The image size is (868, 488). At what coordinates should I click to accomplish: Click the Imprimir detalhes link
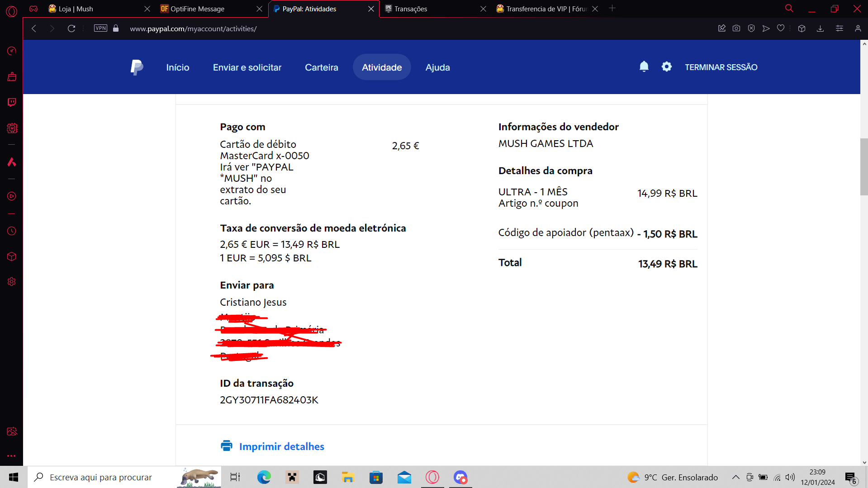281,446
